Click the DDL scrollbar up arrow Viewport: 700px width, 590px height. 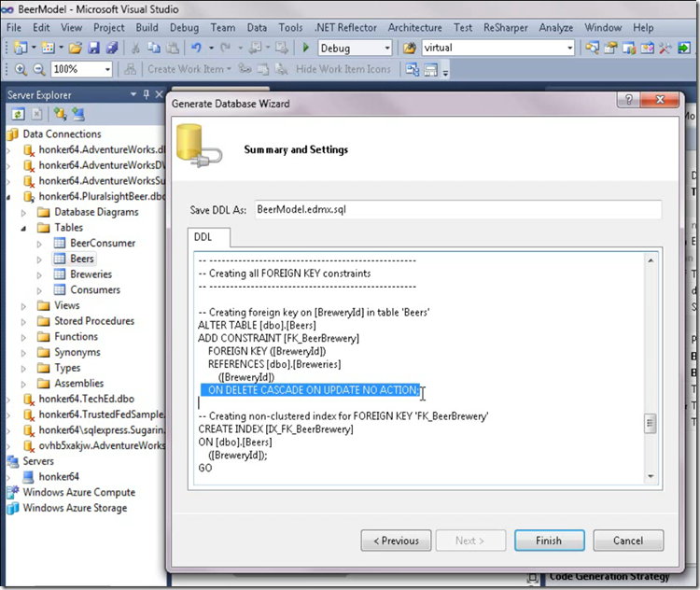[x=651, y=260]
